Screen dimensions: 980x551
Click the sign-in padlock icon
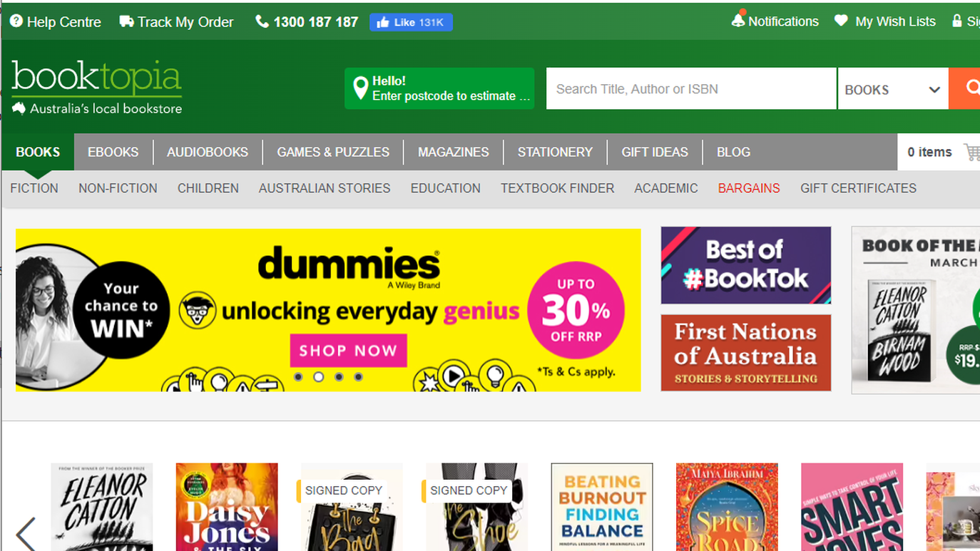coord(957,21)
